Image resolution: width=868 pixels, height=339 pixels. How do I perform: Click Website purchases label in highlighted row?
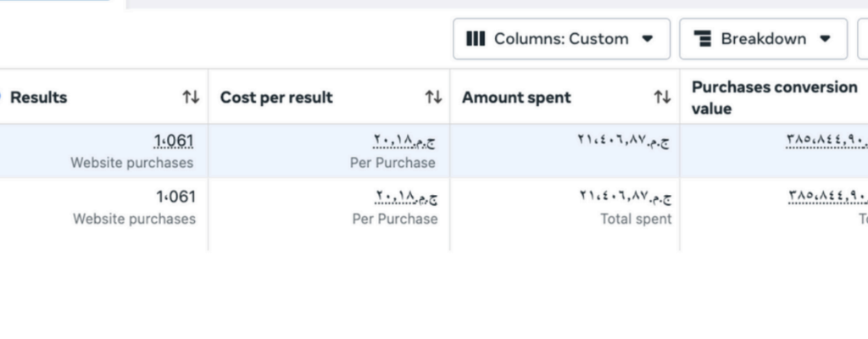coord(131,163)
